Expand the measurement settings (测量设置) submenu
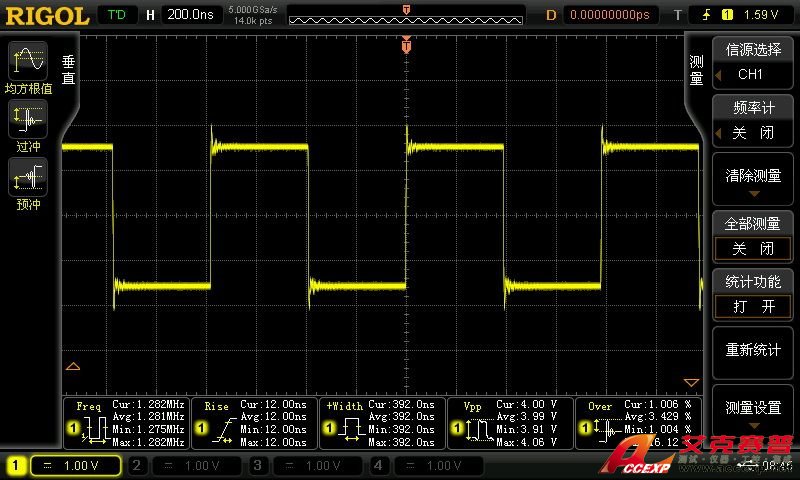The width and height of the screenshot is (800, 480). tap(754, 411)
